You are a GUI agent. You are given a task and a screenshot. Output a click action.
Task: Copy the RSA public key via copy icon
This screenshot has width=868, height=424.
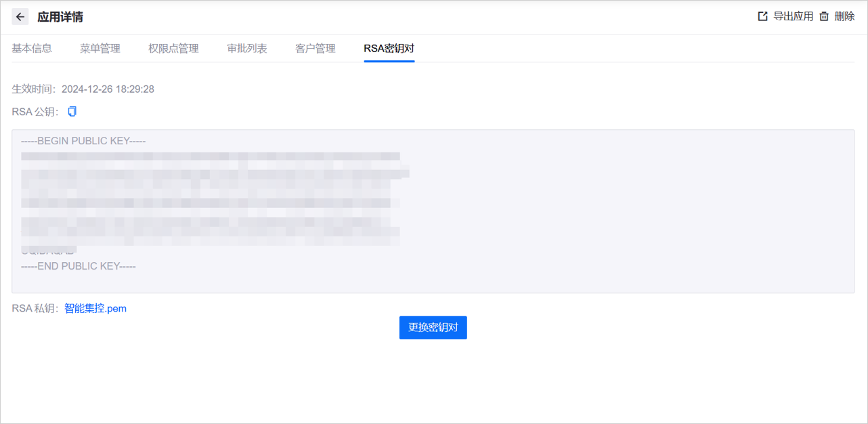[72, 111]
